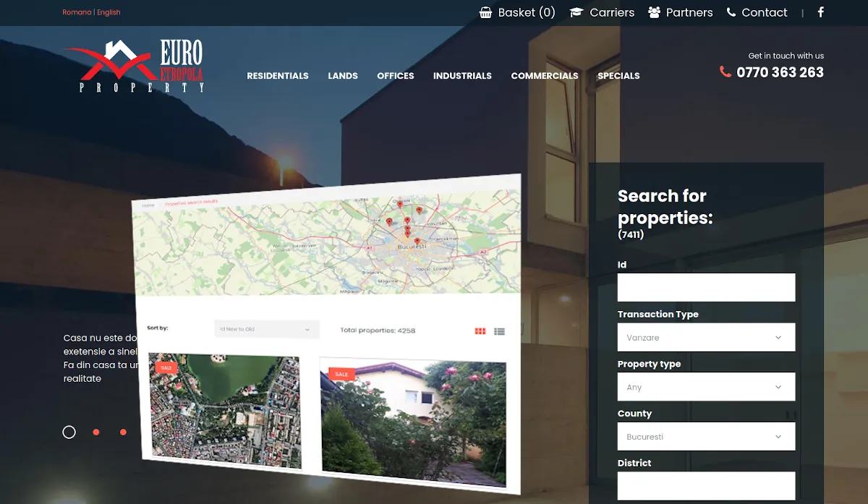Open the SPECIALS menu
This screenshot has height=504, width=868.
click(x=618, y=76)
